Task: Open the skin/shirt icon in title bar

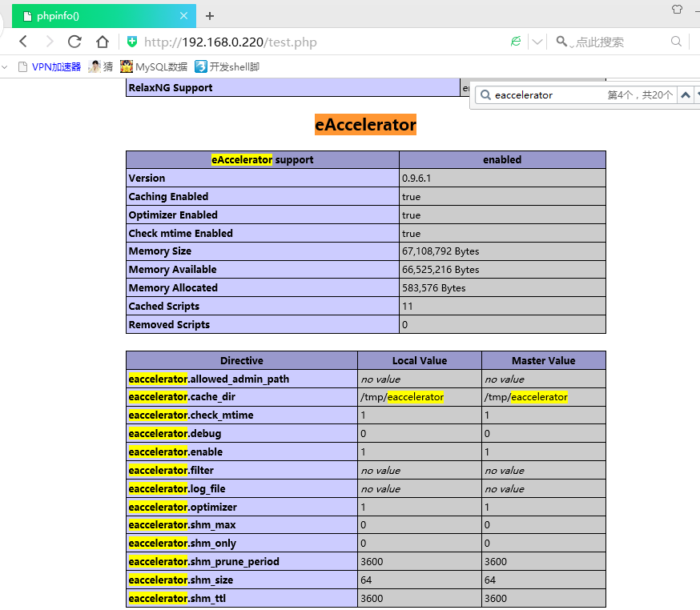Action: tap(677, 9)
